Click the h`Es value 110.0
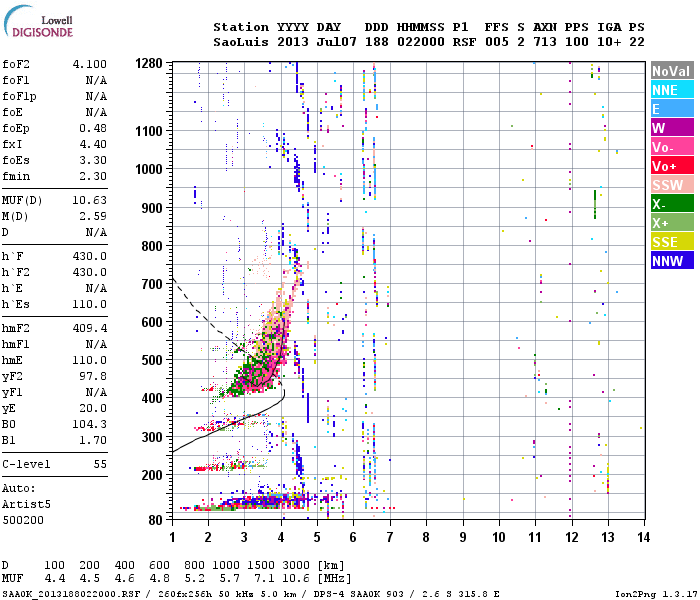The width and height of the screenshot is (700, 600). point(90,304)
